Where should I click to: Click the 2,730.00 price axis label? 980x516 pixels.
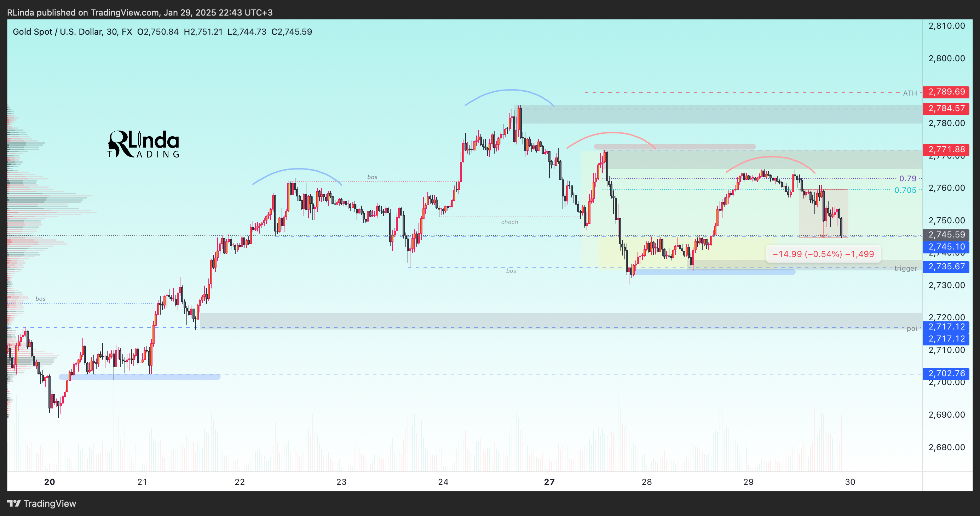tap(946, 285)
